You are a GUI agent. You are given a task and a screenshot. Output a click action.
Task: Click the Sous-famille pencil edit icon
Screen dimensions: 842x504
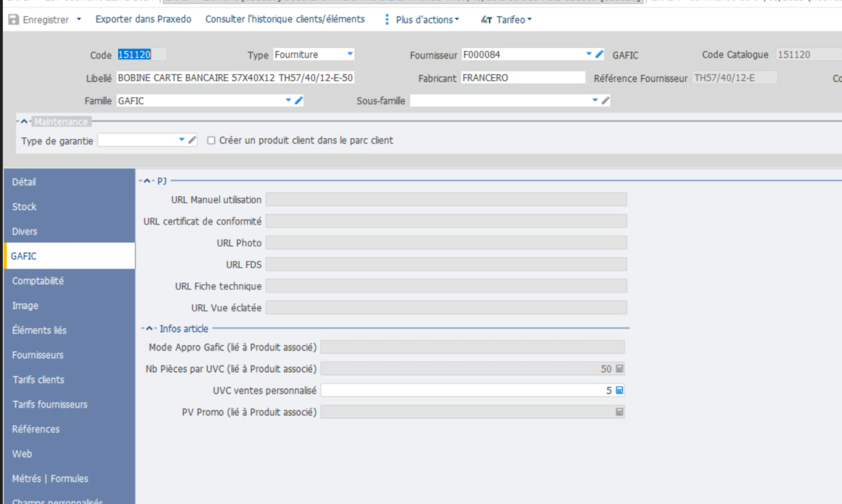click(606, 100)
